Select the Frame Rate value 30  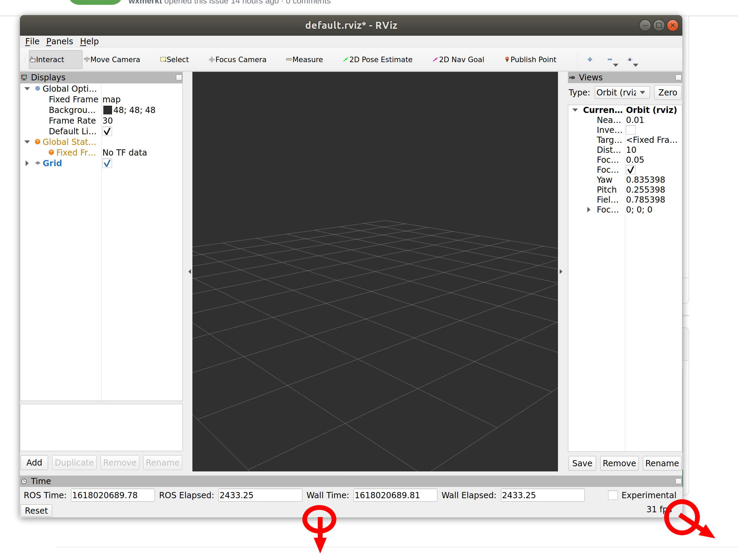click(x=108, y=121)
